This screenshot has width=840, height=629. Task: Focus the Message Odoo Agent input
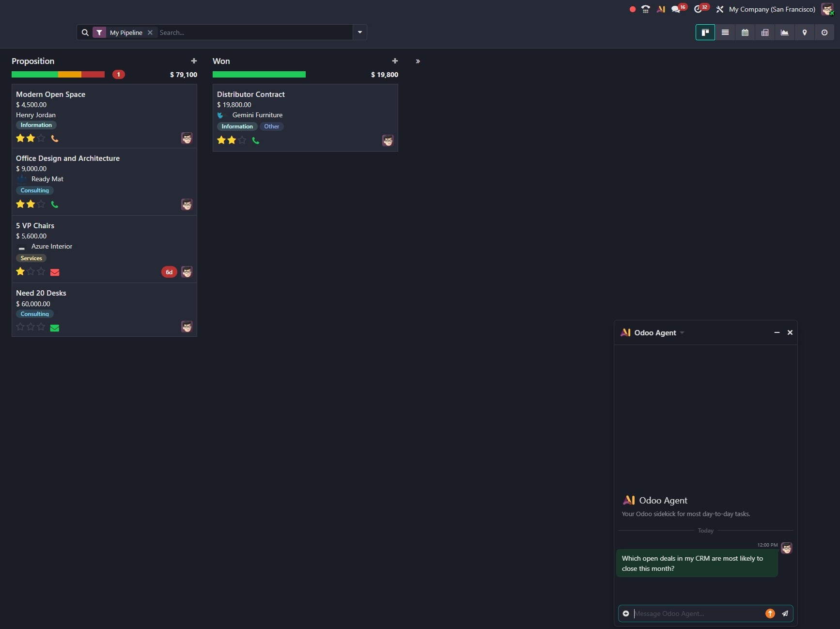[x=698, y=613]
